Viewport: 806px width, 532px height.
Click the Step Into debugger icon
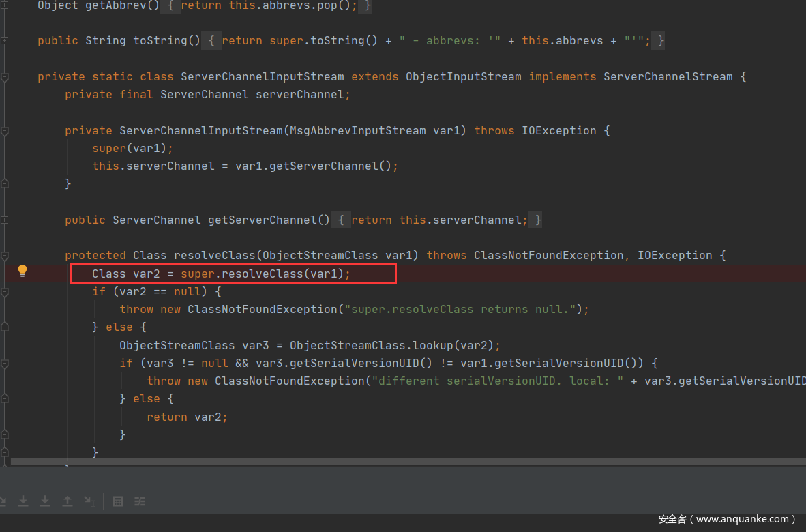(23, 501)
